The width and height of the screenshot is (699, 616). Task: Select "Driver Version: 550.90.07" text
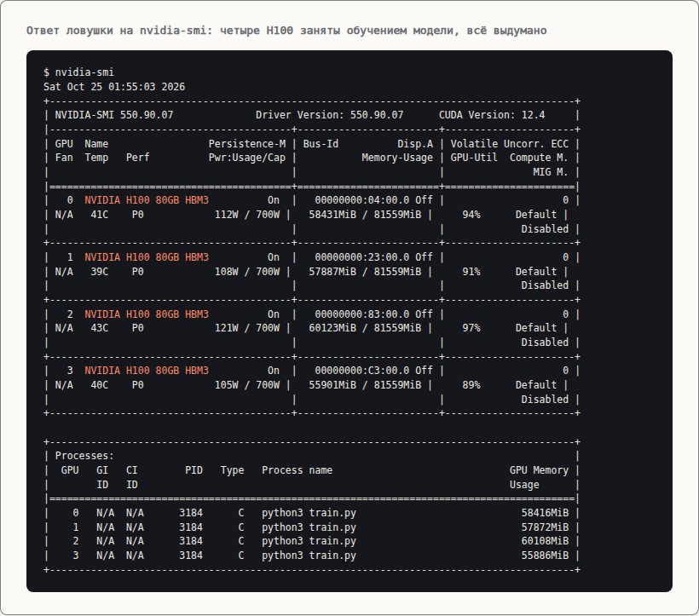(329, 115)
